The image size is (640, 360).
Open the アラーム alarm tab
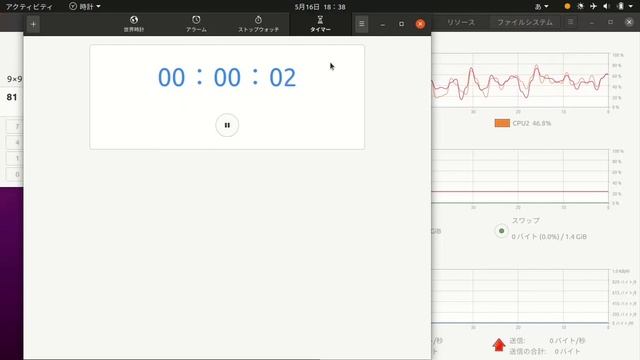point(196,24)
